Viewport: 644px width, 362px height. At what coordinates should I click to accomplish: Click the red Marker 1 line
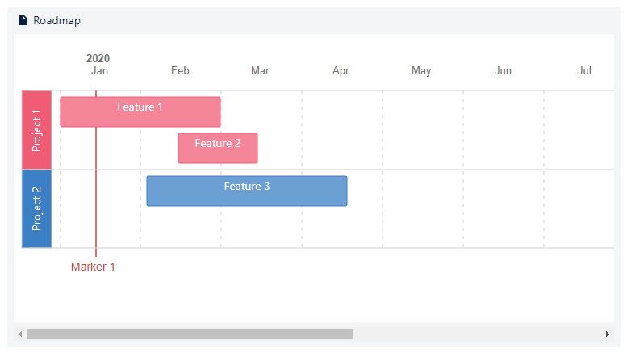[96, 226]
